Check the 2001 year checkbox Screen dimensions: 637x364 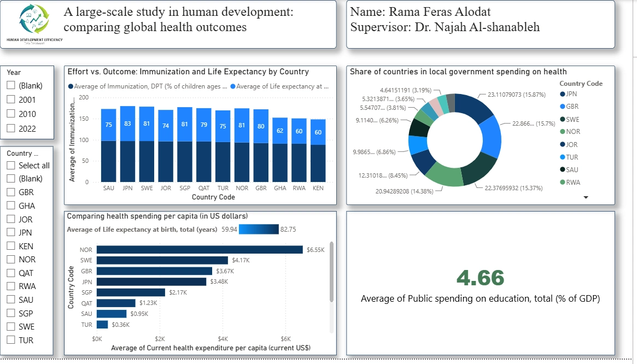[11, 99]
